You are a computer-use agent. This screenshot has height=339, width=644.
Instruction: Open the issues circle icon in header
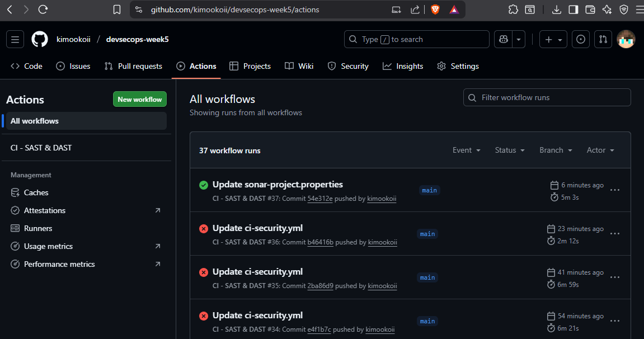coord(581,39)
